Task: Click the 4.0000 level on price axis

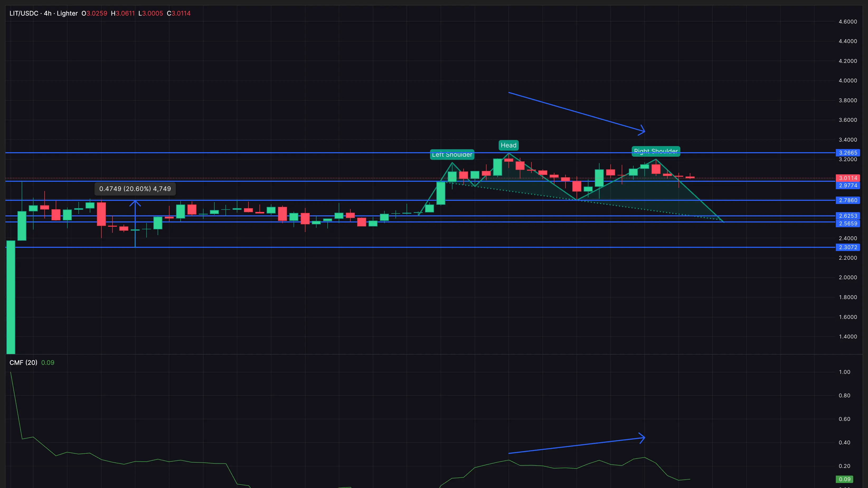Action: (848, 81)
